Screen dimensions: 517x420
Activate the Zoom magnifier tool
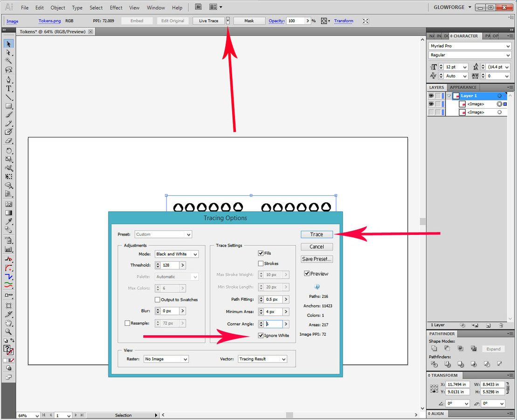pyautogui.click(x=8, y=331)
